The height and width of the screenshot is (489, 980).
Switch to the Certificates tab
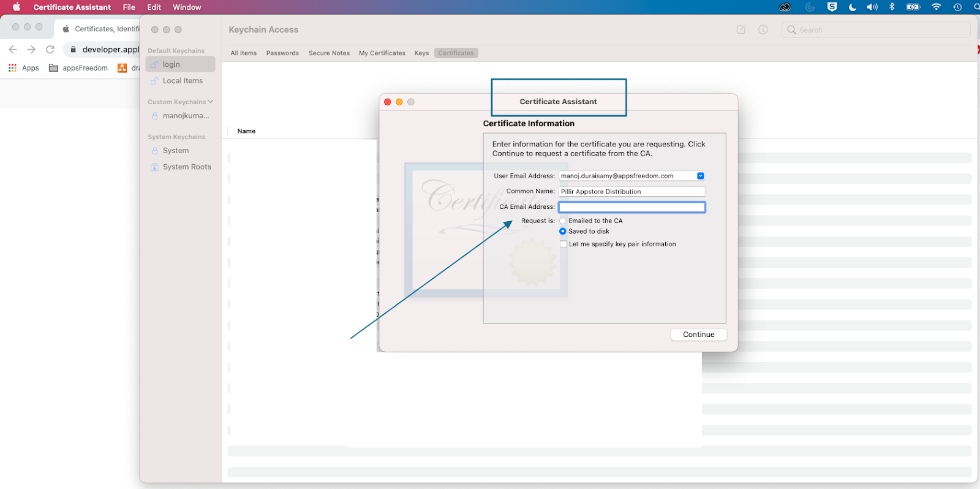click(x=456, y=53)
